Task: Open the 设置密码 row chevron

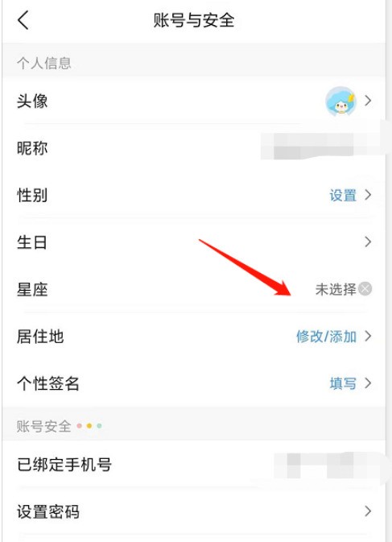Action: pos(368,511)
